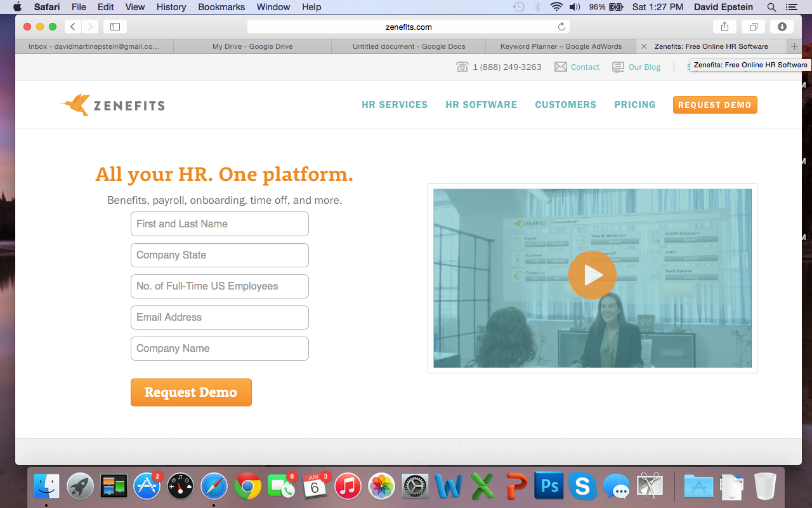812x508 pixels.
Task: Open Messages from the Dock
Action: point(616,487)
